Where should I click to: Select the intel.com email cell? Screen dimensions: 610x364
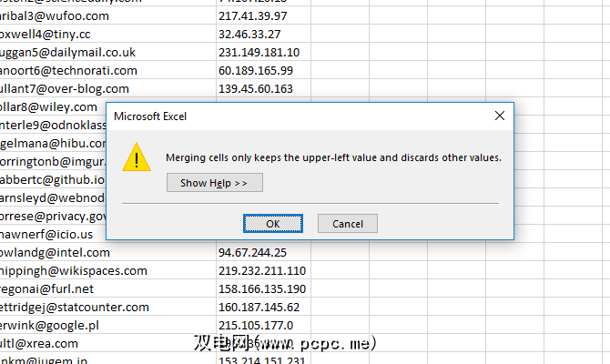[56, 252]
